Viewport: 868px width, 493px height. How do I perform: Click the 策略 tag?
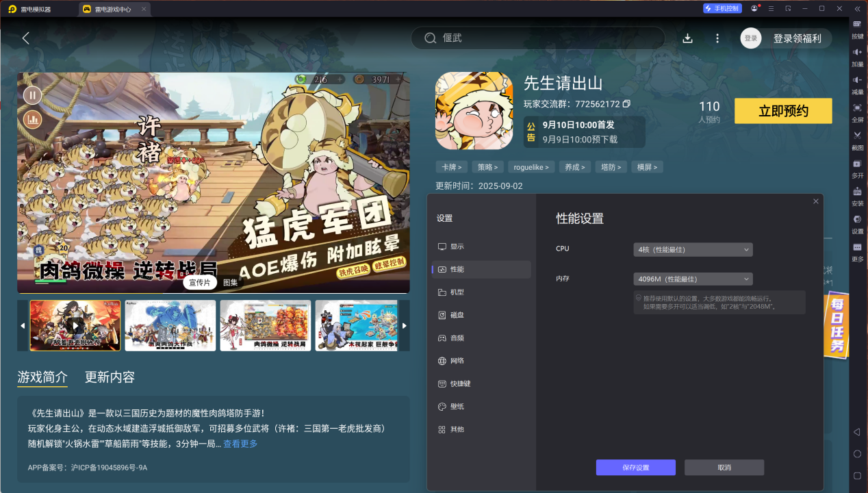pos(488,167)
